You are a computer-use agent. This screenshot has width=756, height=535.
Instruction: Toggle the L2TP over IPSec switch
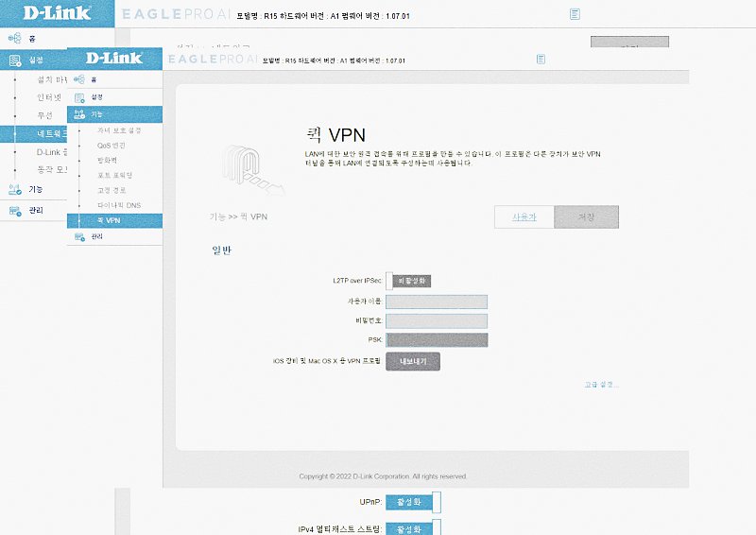click(408, 281)
